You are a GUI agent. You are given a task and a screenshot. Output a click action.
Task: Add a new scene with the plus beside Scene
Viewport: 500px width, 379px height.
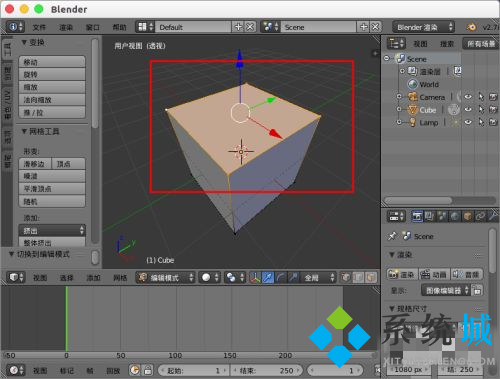[x=363, y=27]
